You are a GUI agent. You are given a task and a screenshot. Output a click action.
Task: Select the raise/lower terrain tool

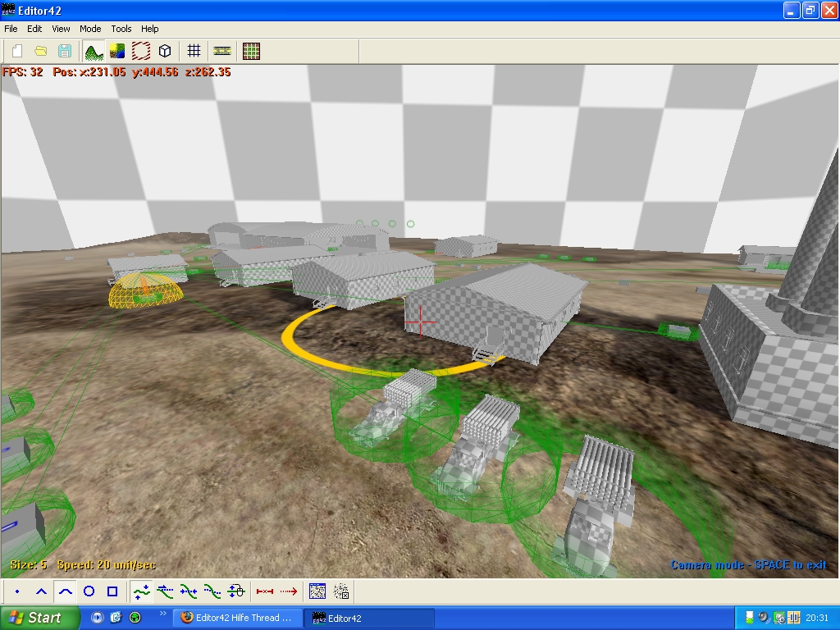pos(142,591)
